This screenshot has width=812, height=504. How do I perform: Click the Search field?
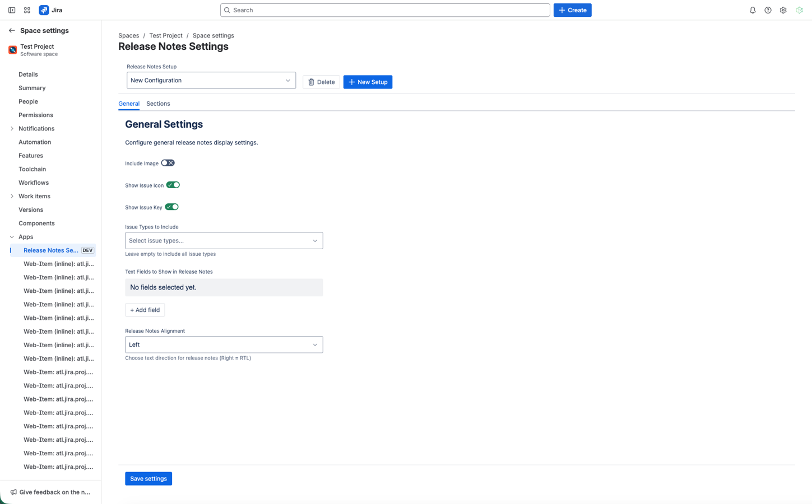tap(385, 10)
